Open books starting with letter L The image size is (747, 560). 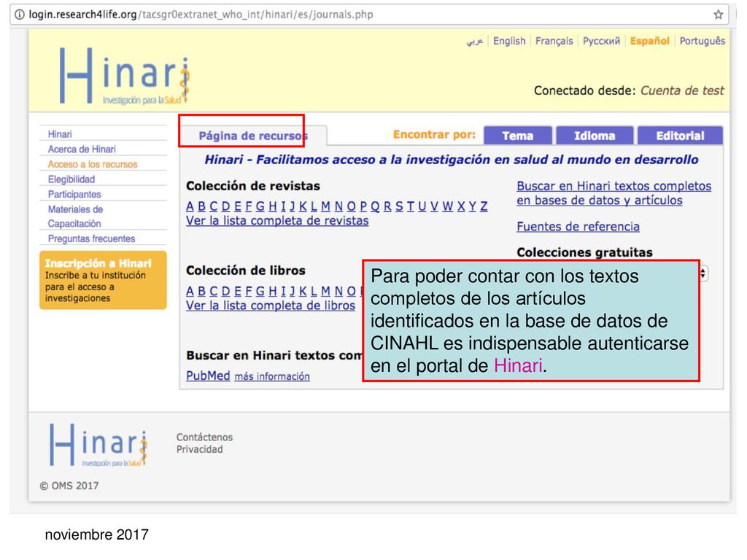coord(314,292)
